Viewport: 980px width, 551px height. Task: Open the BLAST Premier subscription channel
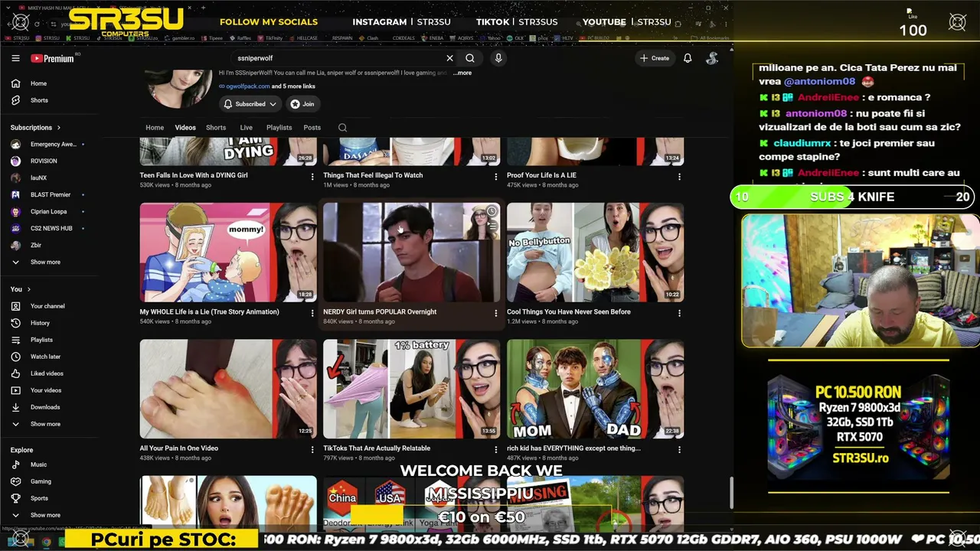pyautogui.click(x=49, y=194)
